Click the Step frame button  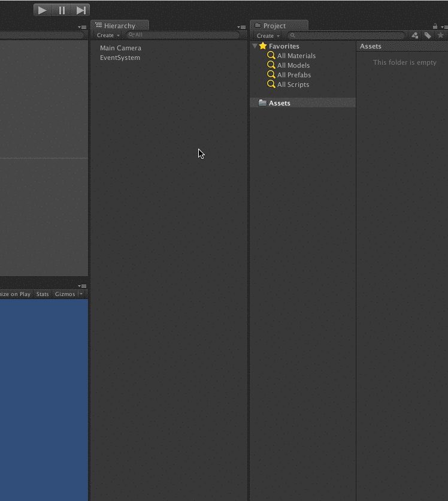(x=81, y=10)
